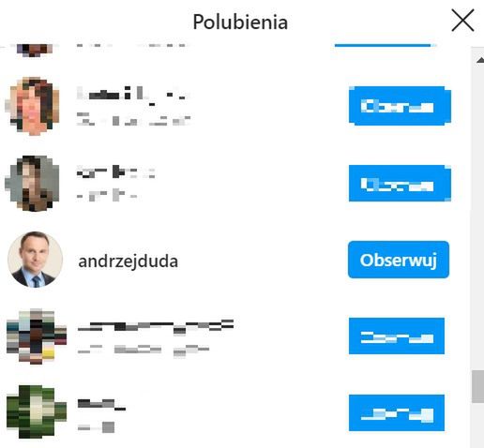Click the partially visible avatar at the top
The image size is (484, 448).
[35, 50]
